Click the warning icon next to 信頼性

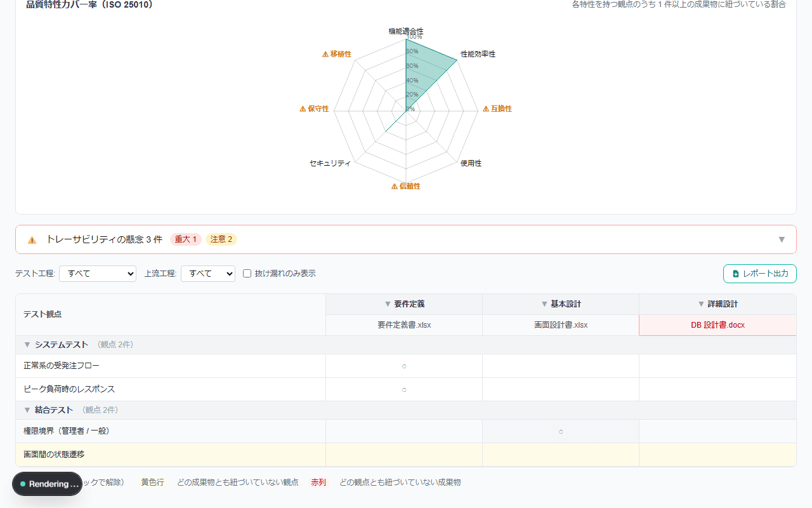click(395, 186)
